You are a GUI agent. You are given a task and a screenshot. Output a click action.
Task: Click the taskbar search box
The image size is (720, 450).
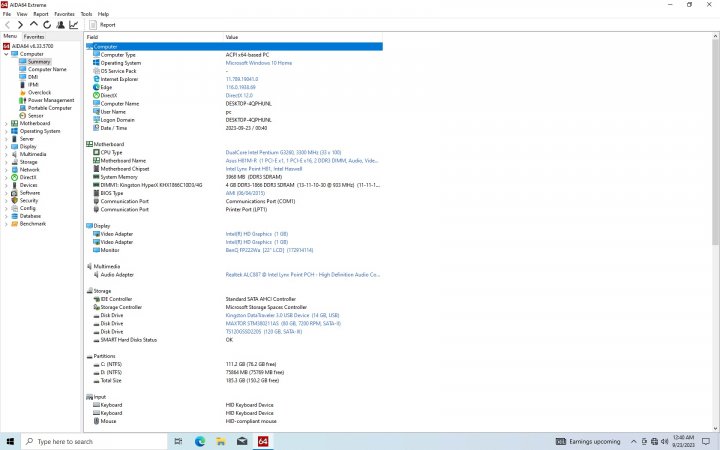95,441
